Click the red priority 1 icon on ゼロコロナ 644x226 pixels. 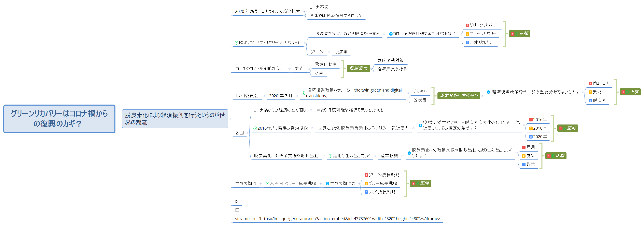590,83
